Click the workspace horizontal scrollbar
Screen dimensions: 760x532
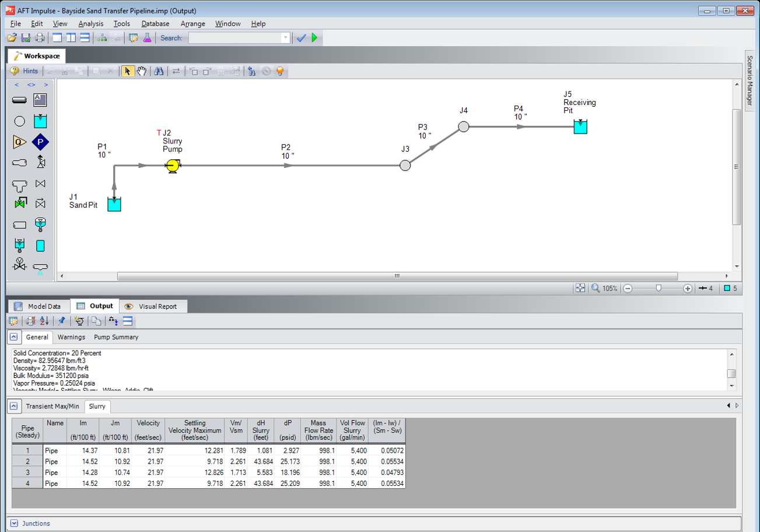tap(397, 276)
